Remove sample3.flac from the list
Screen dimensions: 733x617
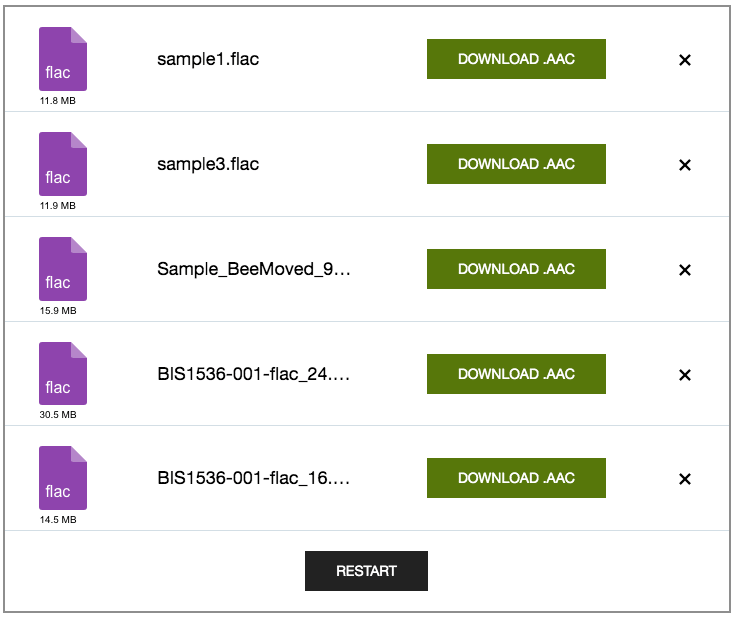tap(685, 165)
